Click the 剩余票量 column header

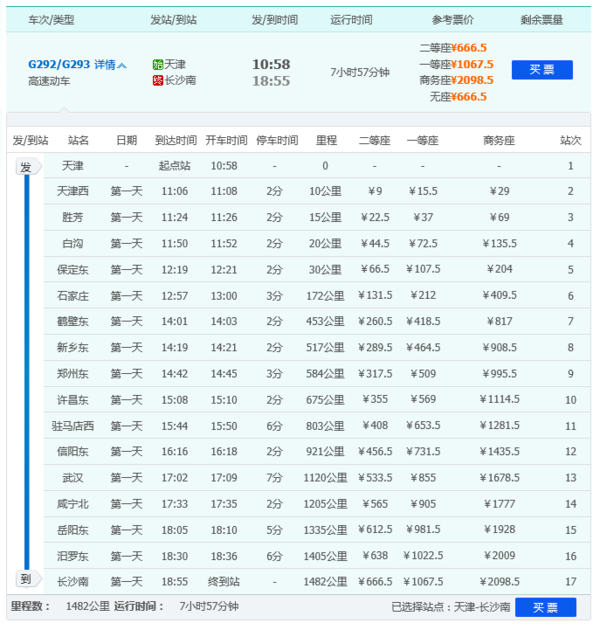(541, 20)
